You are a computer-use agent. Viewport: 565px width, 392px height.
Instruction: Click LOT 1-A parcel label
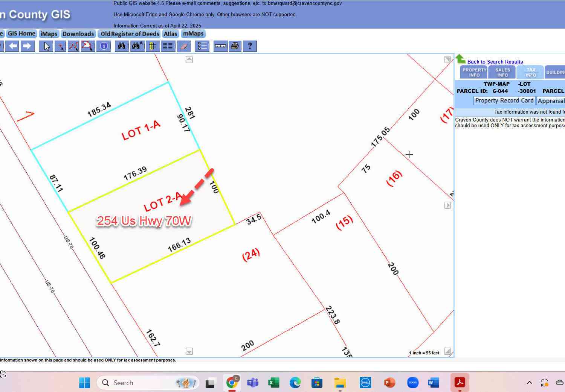[x=141, y=130]
